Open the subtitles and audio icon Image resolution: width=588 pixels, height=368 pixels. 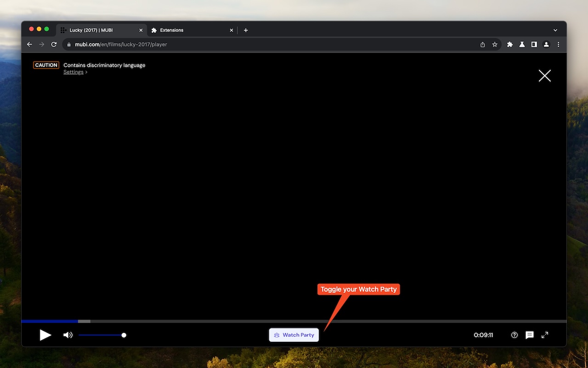click(x=530, y=335)
